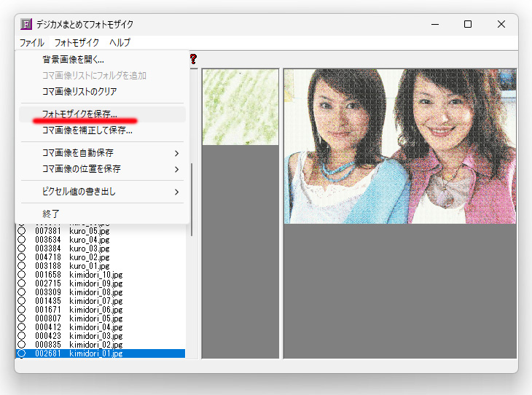Toggle the circle beside kuro_04.jpg

coord(21,240)
